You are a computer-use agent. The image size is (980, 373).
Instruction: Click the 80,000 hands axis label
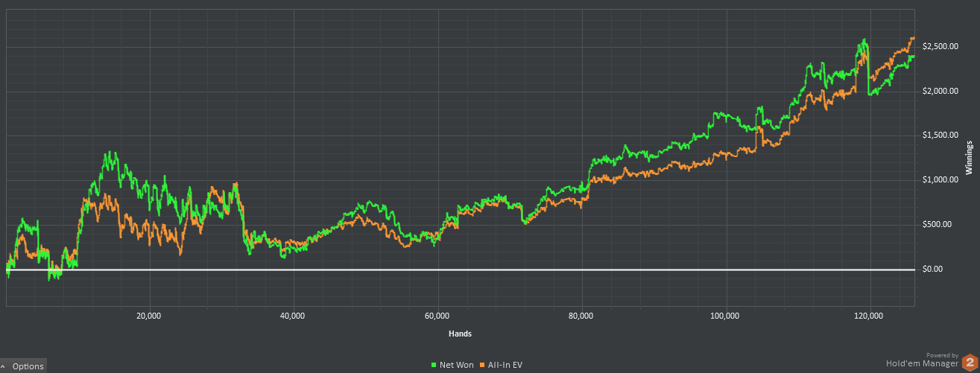point(581,316)
